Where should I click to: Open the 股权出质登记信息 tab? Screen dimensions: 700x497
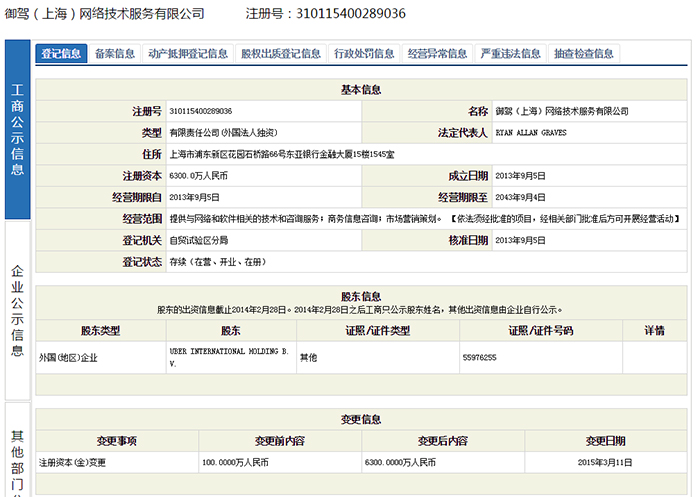click(x=281, y=54)
